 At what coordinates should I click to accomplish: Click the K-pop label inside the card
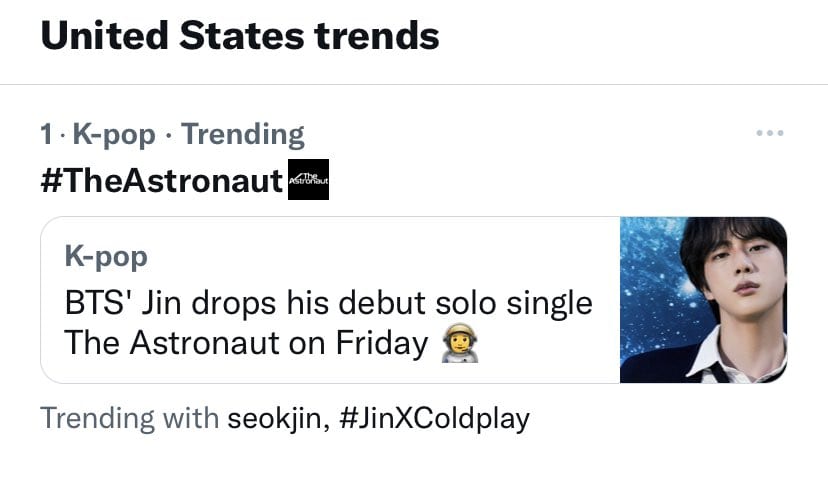click(x=106, y=256)
